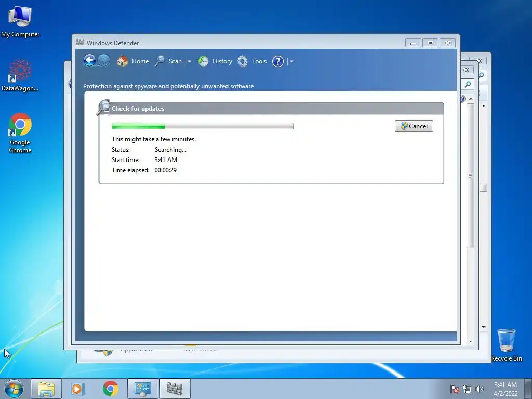532x399 pixels.
Task: Open the DataWagon desktop shortcut
Action: pyautogui.click(x=20, y=75)
